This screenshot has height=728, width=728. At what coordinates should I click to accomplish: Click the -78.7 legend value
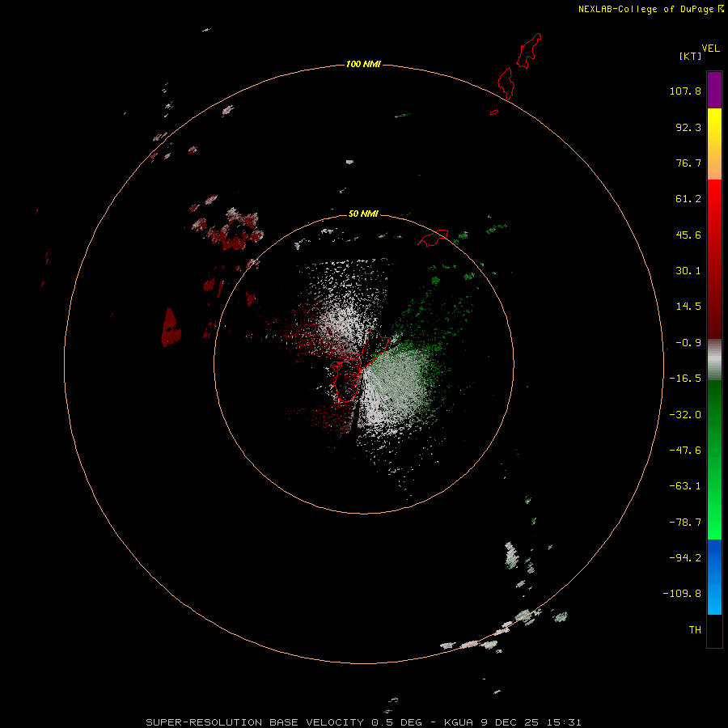tap(685, 523)
